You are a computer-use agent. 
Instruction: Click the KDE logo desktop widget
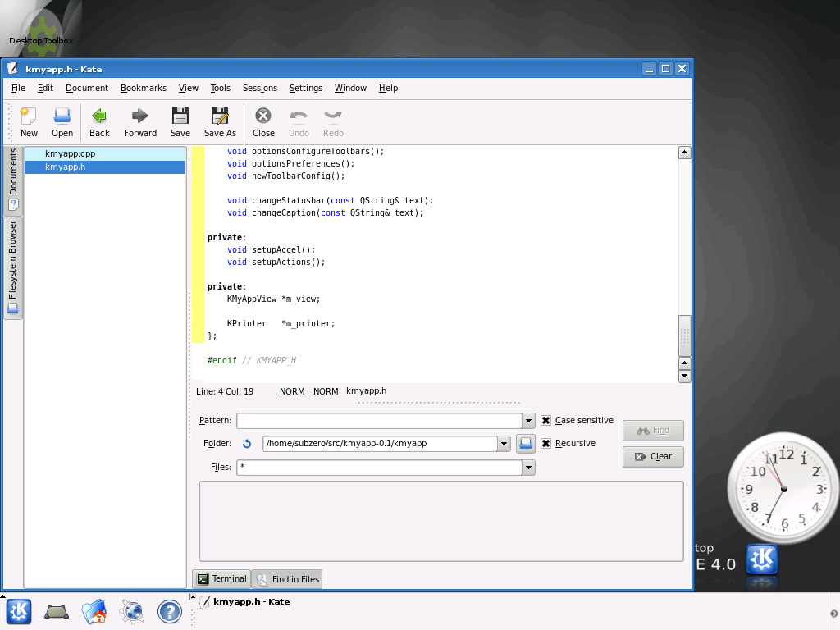(762, 559)
